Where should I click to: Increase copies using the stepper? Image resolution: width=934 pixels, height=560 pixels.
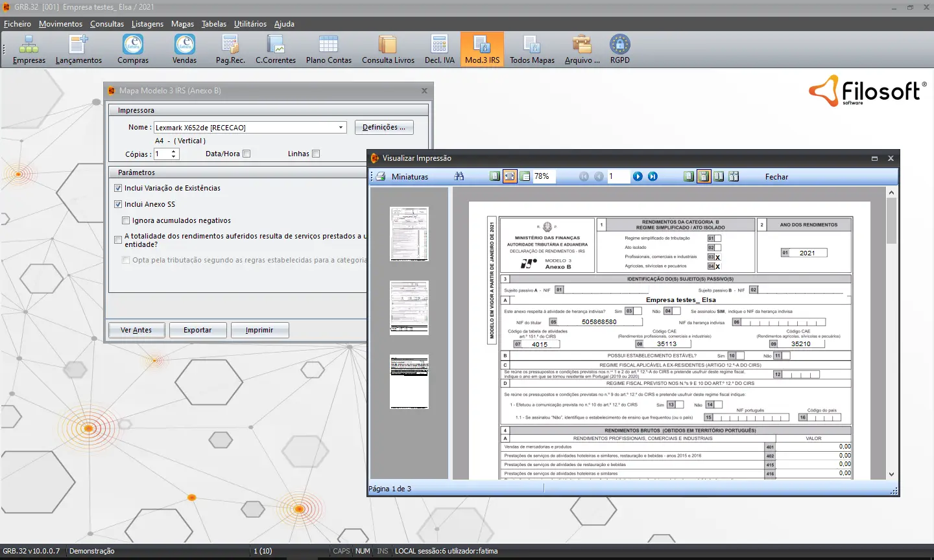coord(173,151)
